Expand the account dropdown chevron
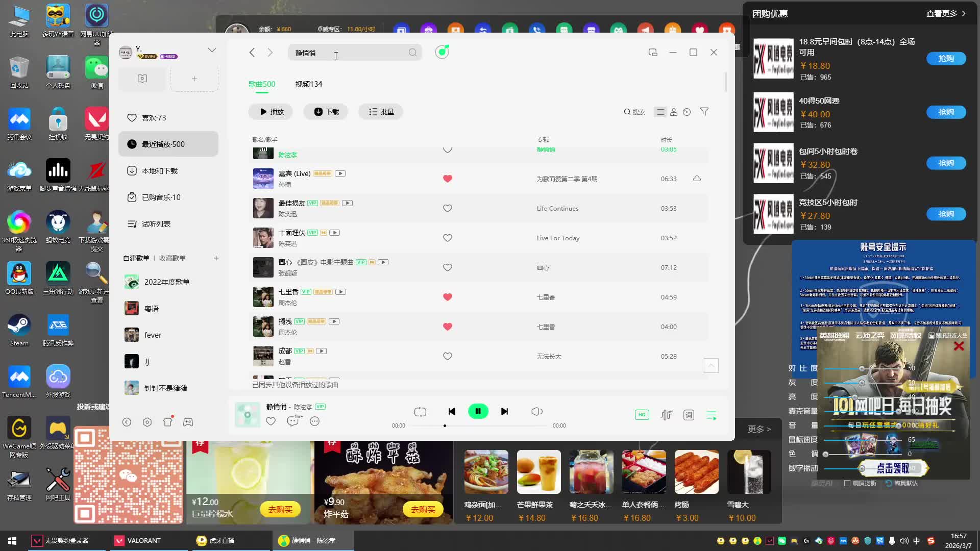This screenshot has height=551, width=980. (x=212, y=50)
